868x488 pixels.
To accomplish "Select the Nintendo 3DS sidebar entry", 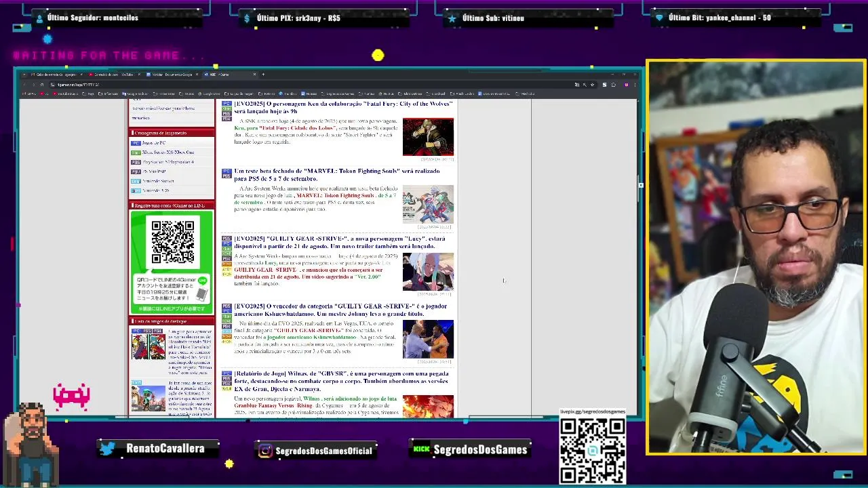I will coord(156,190).
